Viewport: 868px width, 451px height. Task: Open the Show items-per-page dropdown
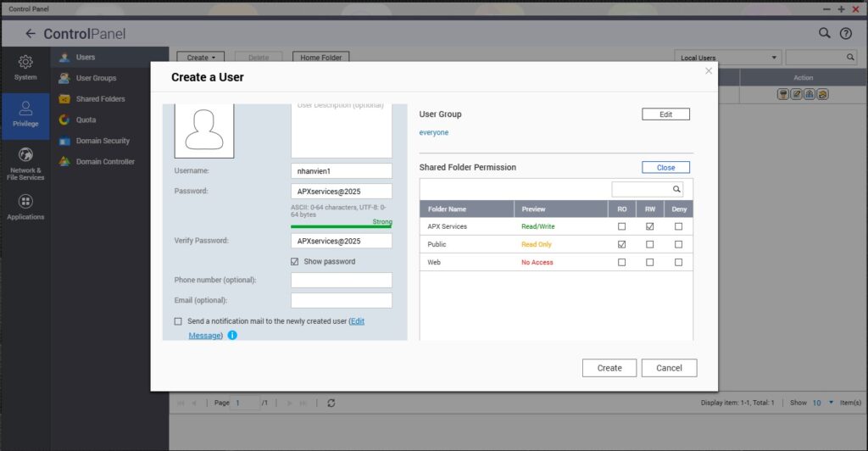(x=822, y=403)
